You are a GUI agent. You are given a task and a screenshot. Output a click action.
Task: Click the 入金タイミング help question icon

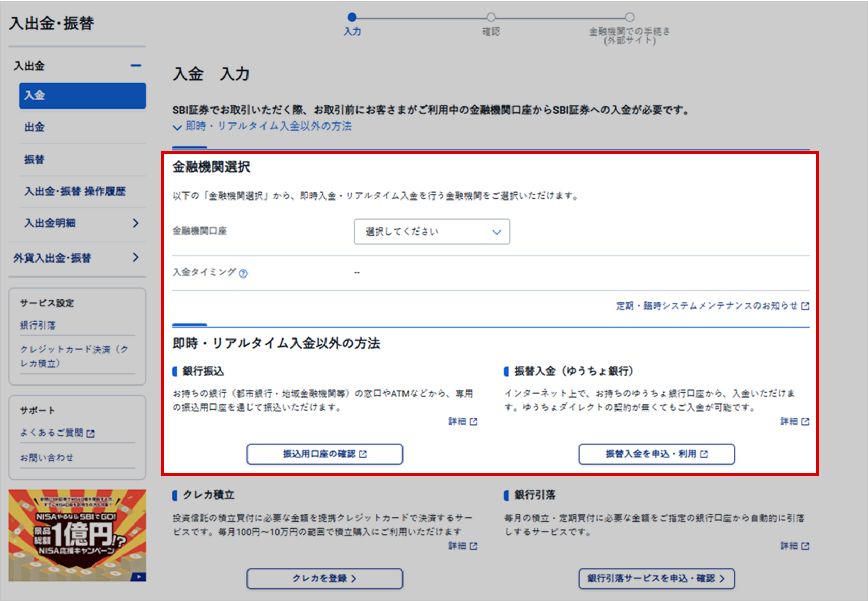[243, 274]
